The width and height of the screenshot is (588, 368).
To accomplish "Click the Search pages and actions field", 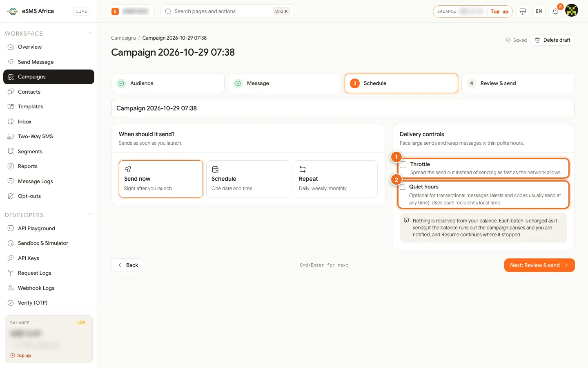I will [x=227, y=11].
